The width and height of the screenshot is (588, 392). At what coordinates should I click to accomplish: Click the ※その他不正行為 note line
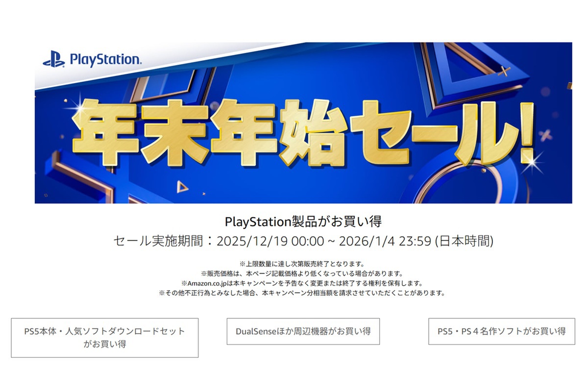point(303,293)
